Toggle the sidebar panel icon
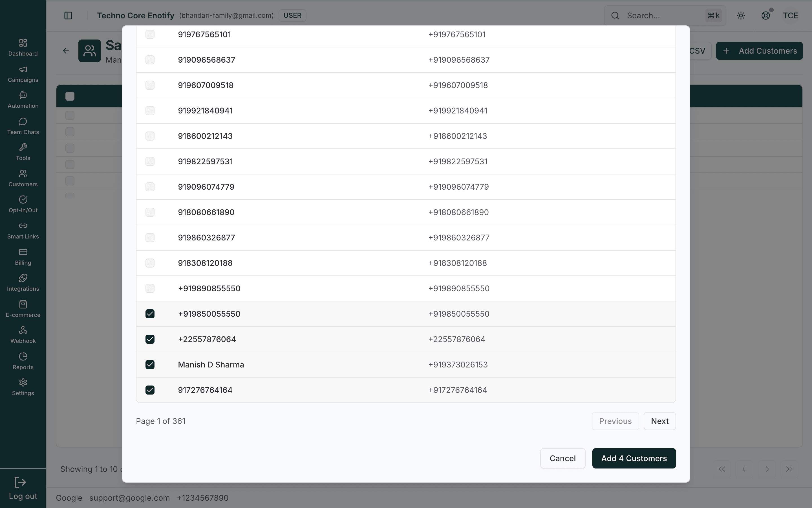 [68, 16]
